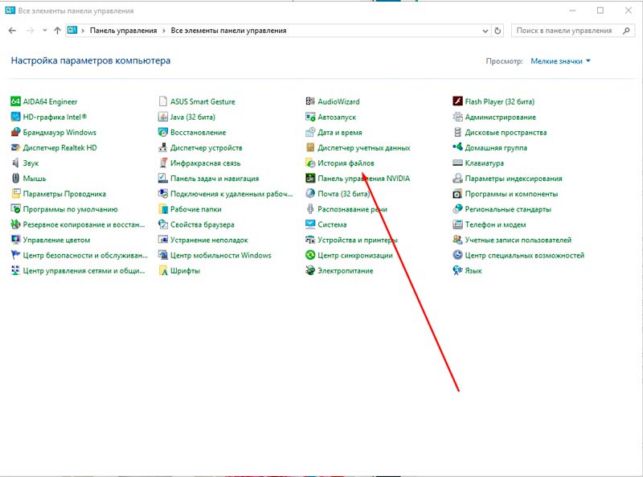Click the AudioWizard icon
The height and width of the screenshot is (477, 643).
[310, 101]
